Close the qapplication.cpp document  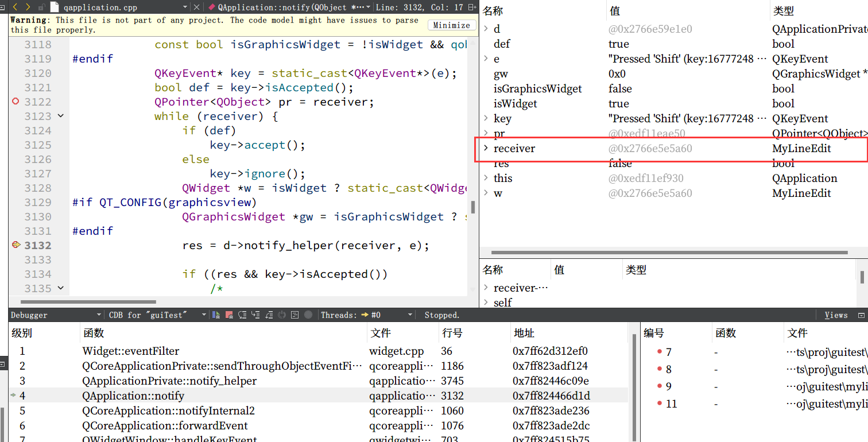(196, 7)
